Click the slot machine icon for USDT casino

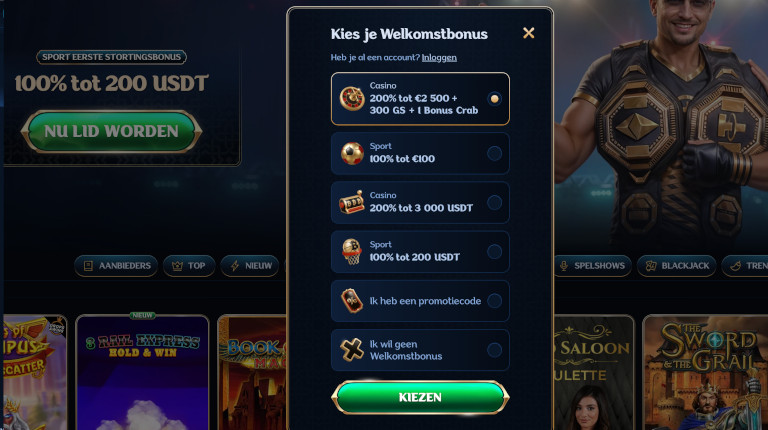352,202
